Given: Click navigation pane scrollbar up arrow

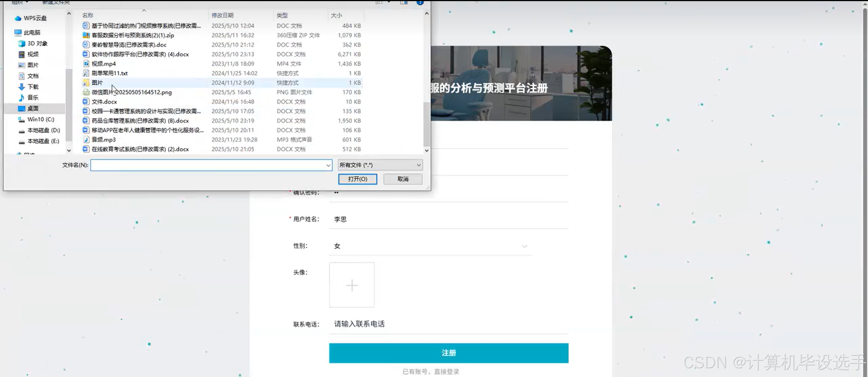Looking at the screenshot, I should point(69,13).
